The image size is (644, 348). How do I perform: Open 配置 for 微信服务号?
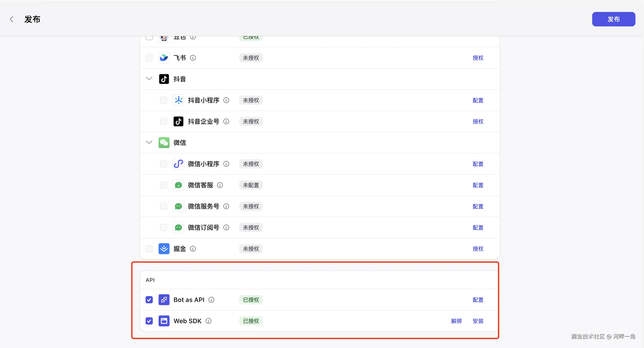point(478,206)
